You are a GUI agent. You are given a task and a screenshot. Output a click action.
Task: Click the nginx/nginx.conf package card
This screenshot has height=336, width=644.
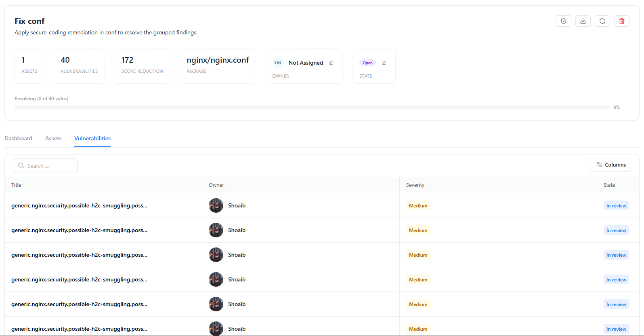[218, 66]
